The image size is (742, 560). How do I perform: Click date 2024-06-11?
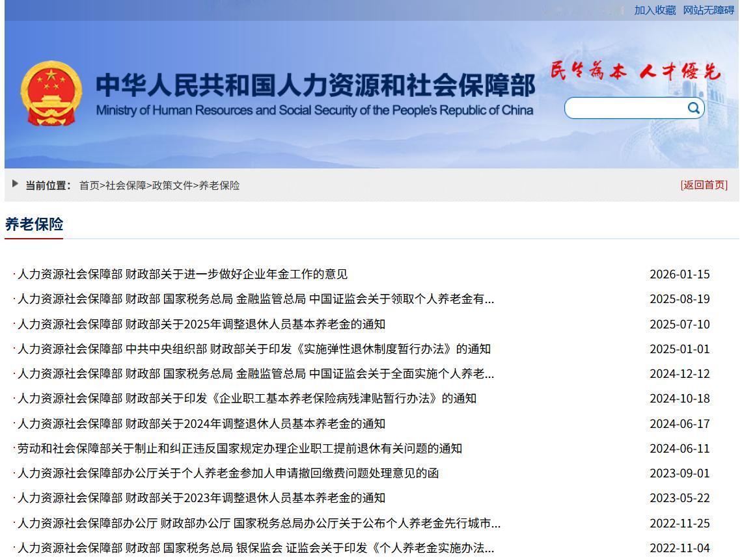(x=680, y=448)
